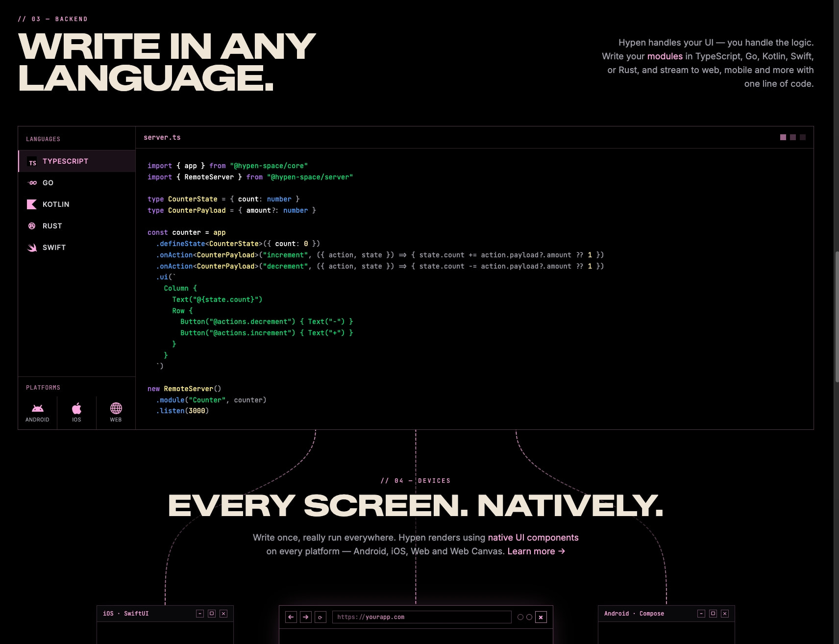Click the "WRITE IN ANY LANGUAGE." heading
This screenshot has height=644, width=839.
point(167,62)
